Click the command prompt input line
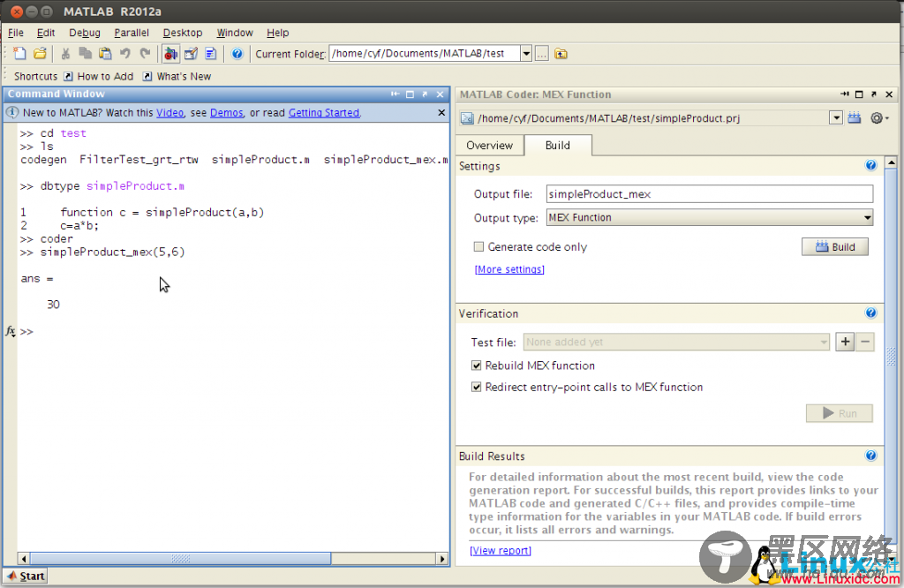 (x=233, y=331)
